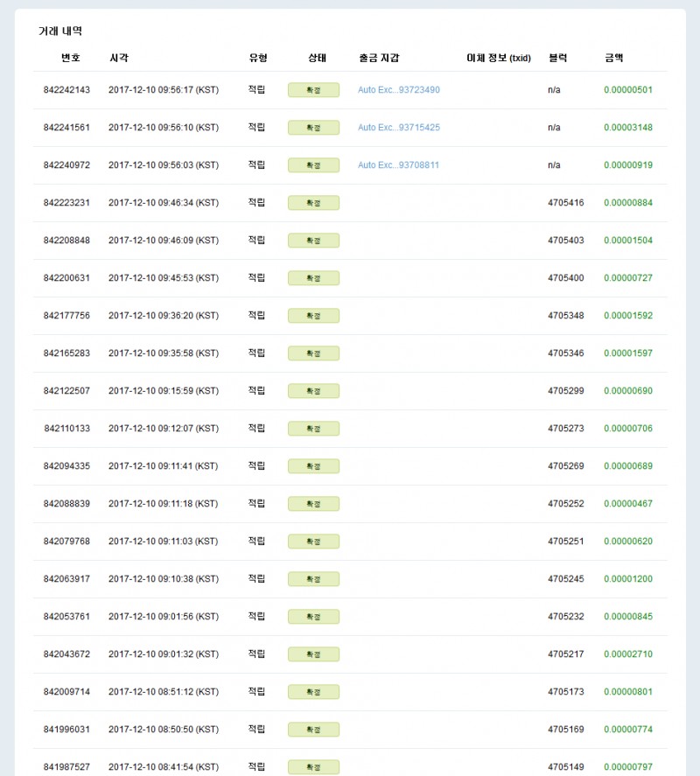Click the 시각 column header
700x776 pixels.
(x=120, y=58)
